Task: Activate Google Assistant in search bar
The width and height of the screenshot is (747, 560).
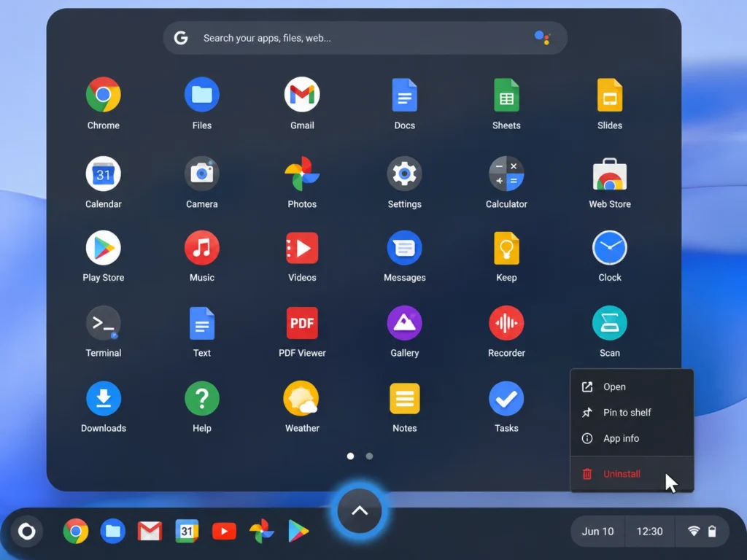Action: [x=542, y=38]
